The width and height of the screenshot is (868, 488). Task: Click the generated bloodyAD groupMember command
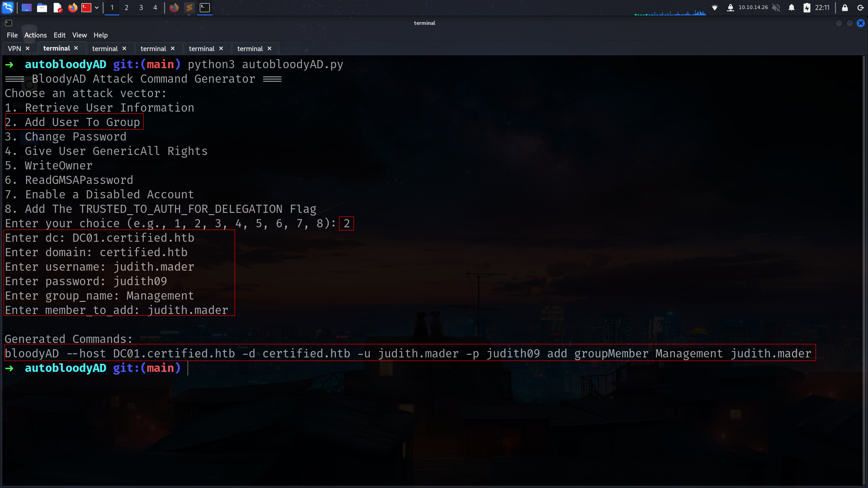(408, 354)
